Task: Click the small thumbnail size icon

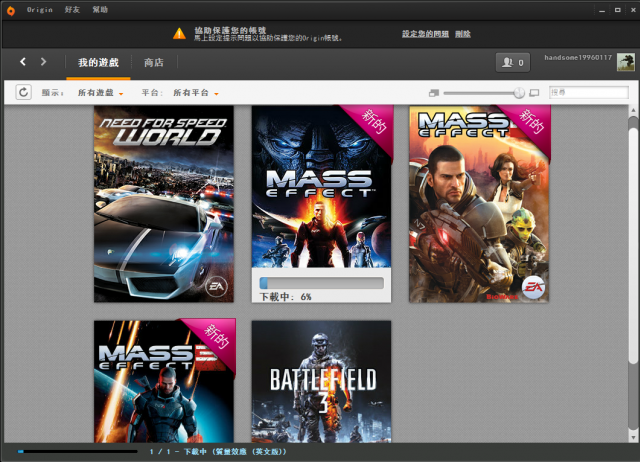Action: pyautogui.click(x=434, y=93)
